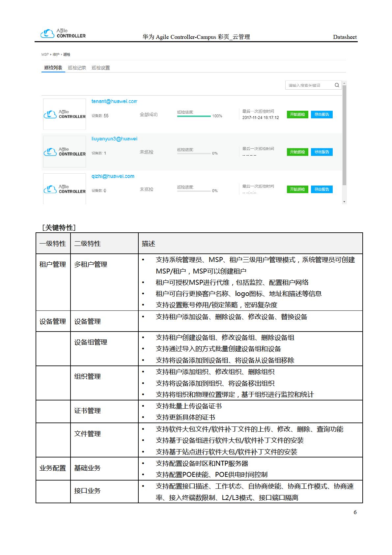The image size is (392, 555).
Task: Click the timestamp 2017-11-24 18:17:12
Action: click(261, 118)
